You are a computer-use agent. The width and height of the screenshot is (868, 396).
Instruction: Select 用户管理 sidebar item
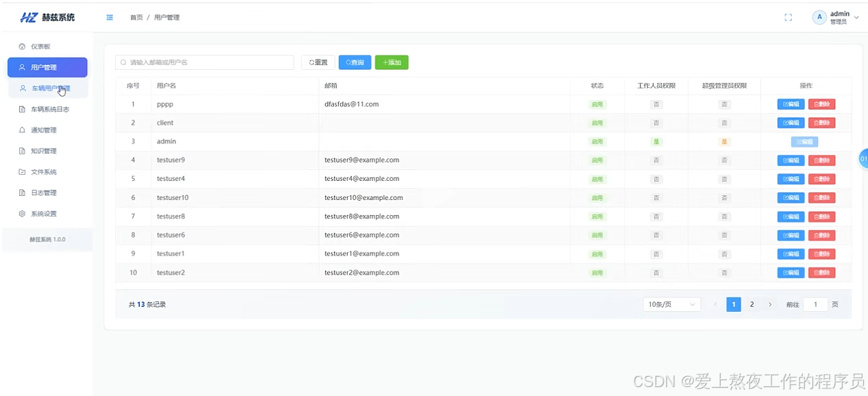47,67
